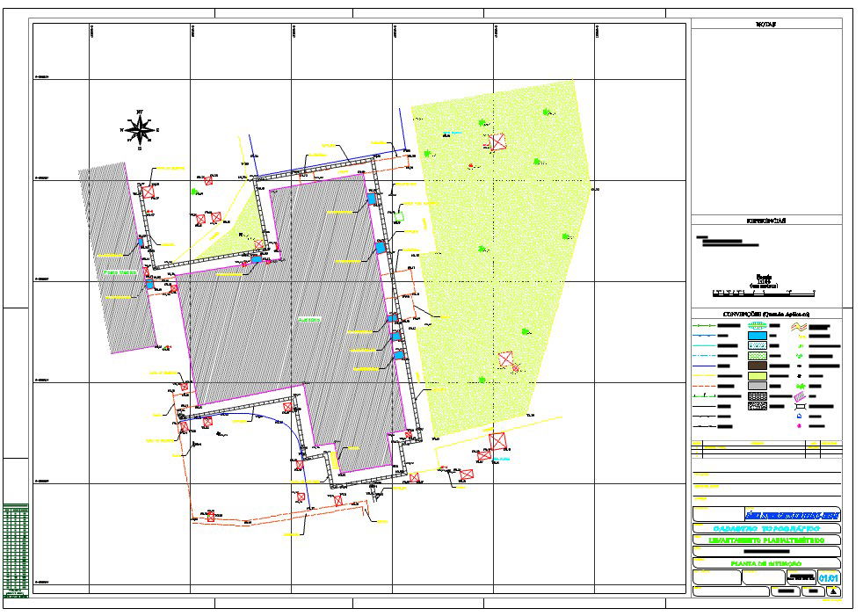
Task: Click the north arrow compass rose
Action: (139, 130)
